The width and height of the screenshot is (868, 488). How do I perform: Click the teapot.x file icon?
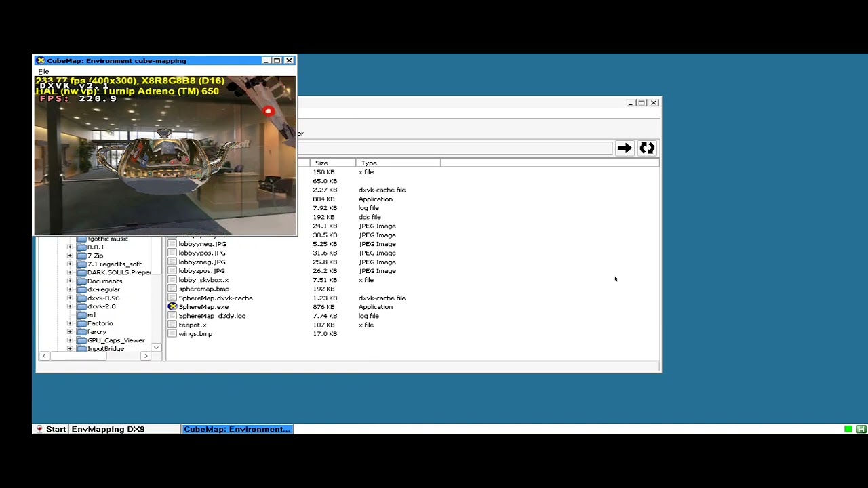[172, 325]
